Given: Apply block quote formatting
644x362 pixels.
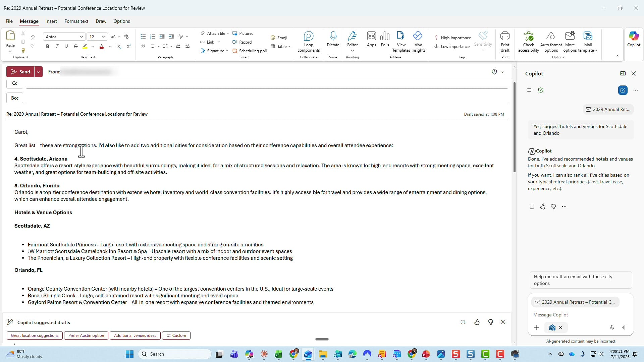Looking at the screenshot, I should [x=143, y=46].
